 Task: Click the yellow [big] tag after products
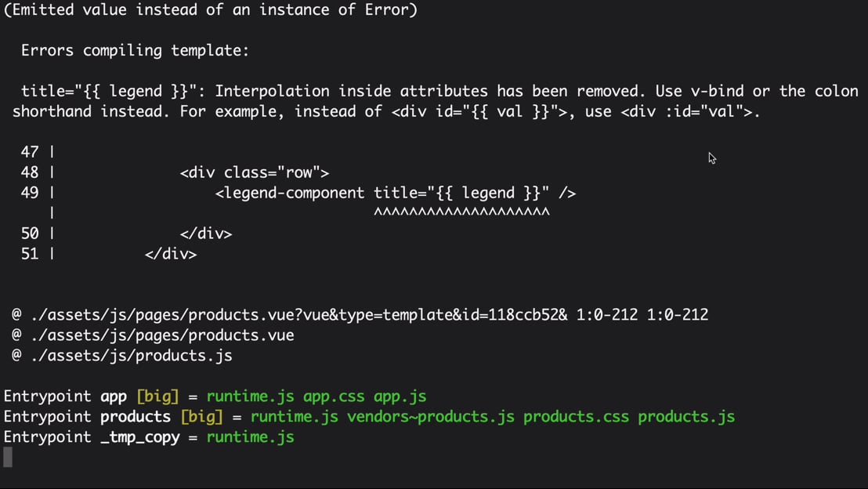[201, 417]
